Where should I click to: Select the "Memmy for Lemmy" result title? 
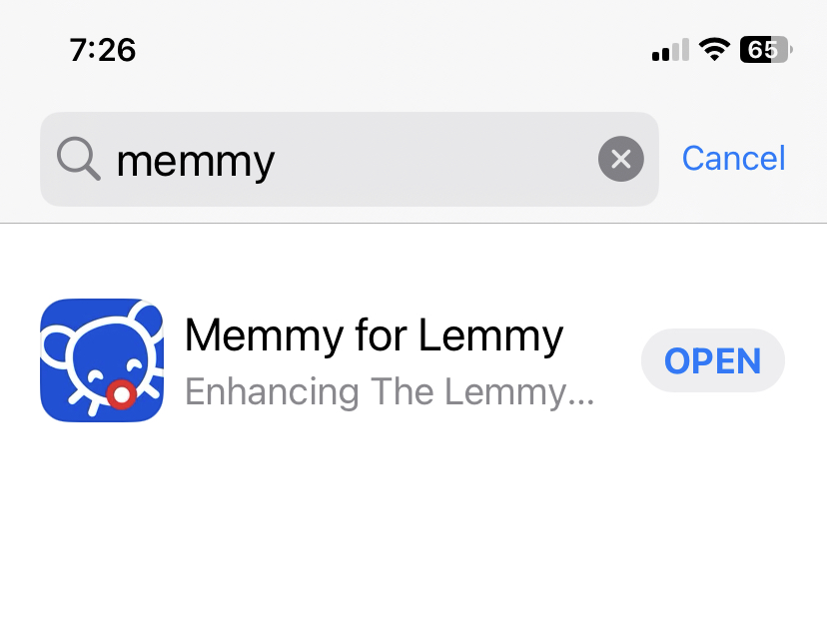tap(374, 335)
